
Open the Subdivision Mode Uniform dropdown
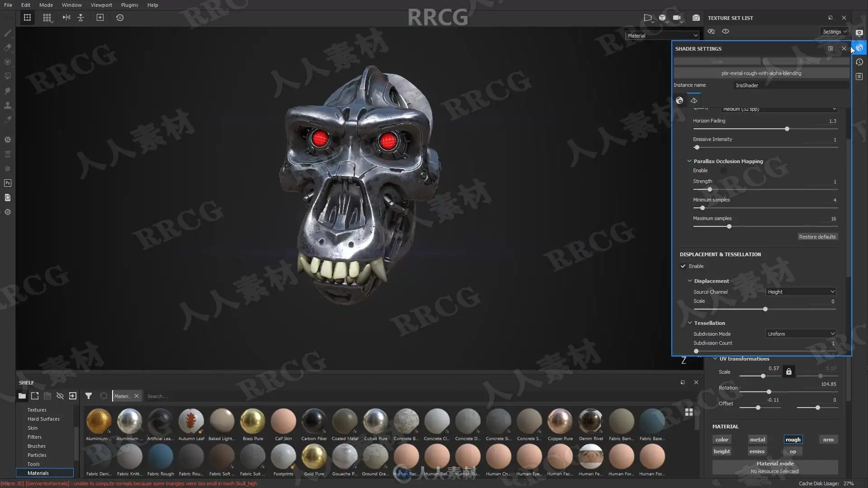pos(801,334)
